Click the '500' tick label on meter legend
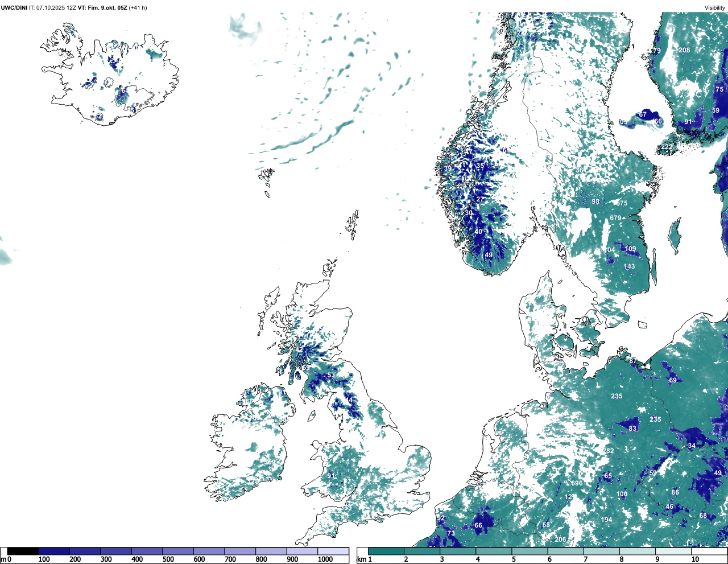The width and height of the screenshot is (728, 564). (168, 559)
